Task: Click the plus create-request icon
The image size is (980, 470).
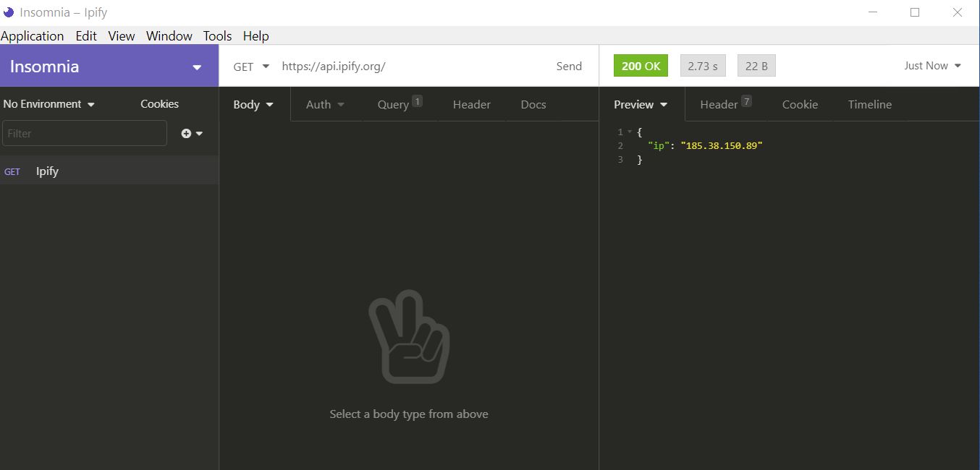Action: (186, 134)
